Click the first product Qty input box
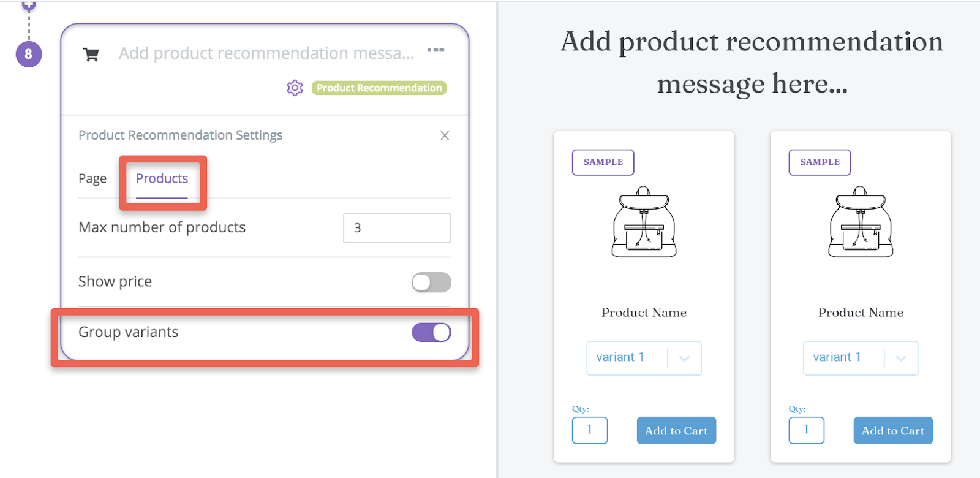The height and width of the screenshot is (478, 980). pos(590,430)
